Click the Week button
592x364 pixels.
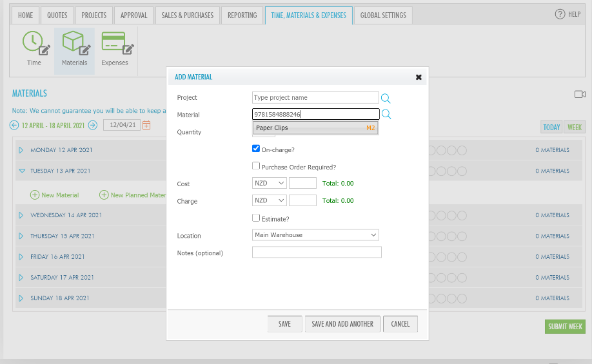pyautogui.click(x=575, y=128)
